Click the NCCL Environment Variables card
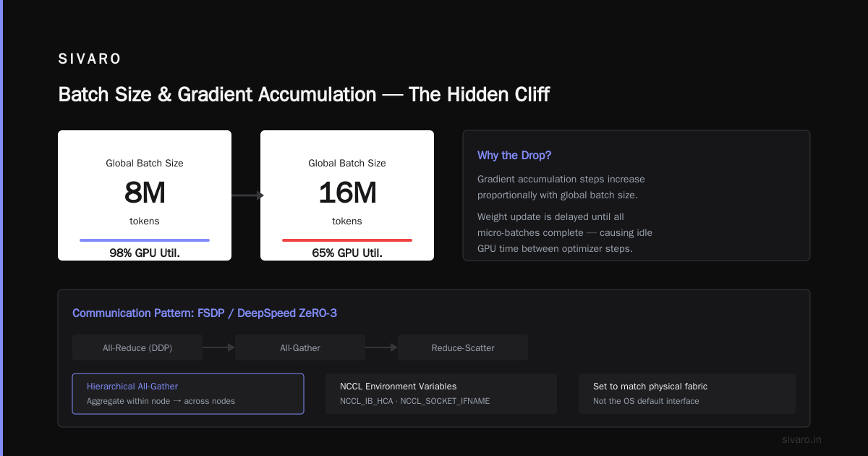 click(441, 394)
